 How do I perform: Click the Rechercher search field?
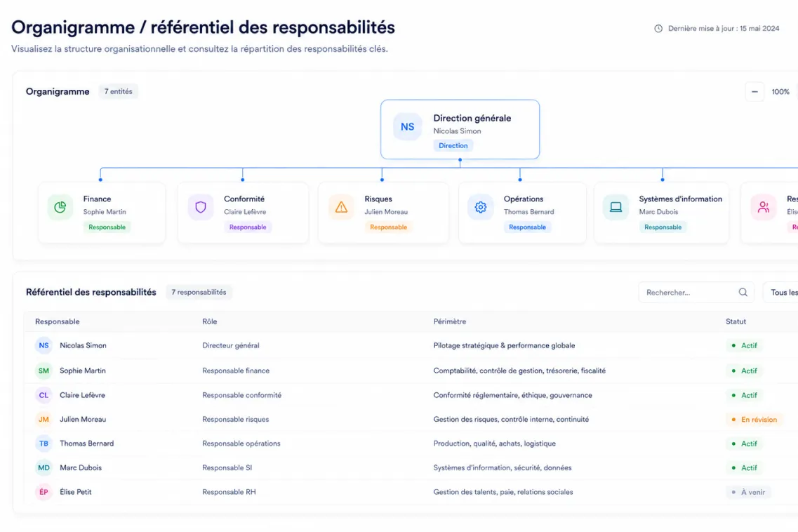696,292
